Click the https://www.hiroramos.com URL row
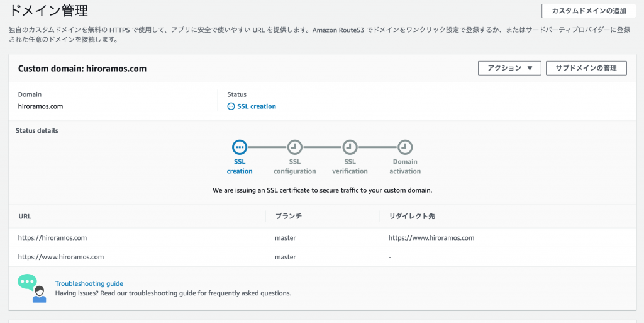644x323 pixels. (322, 257)
